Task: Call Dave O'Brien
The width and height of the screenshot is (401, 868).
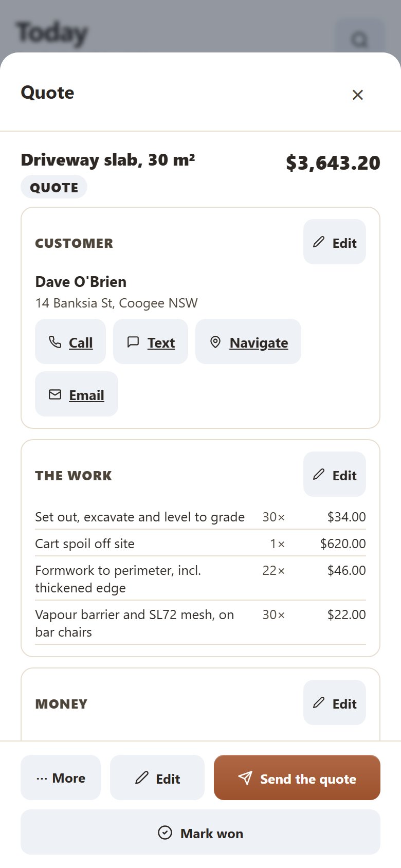Action: point(70,341)
